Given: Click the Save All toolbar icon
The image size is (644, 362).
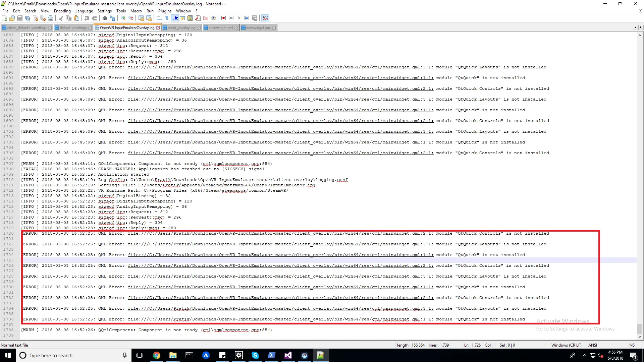Looking at the screenshot, I should [x=28, y=18].
